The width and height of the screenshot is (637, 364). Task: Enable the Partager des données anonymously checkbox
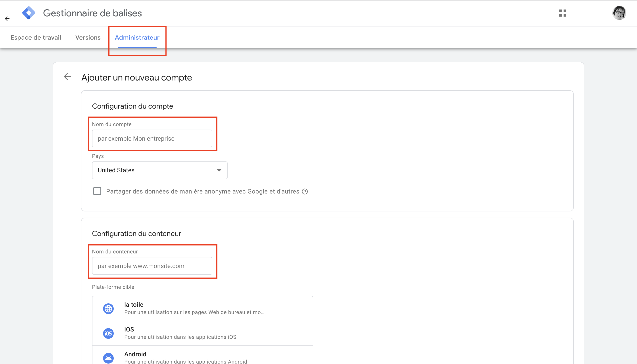click(97, 191)
